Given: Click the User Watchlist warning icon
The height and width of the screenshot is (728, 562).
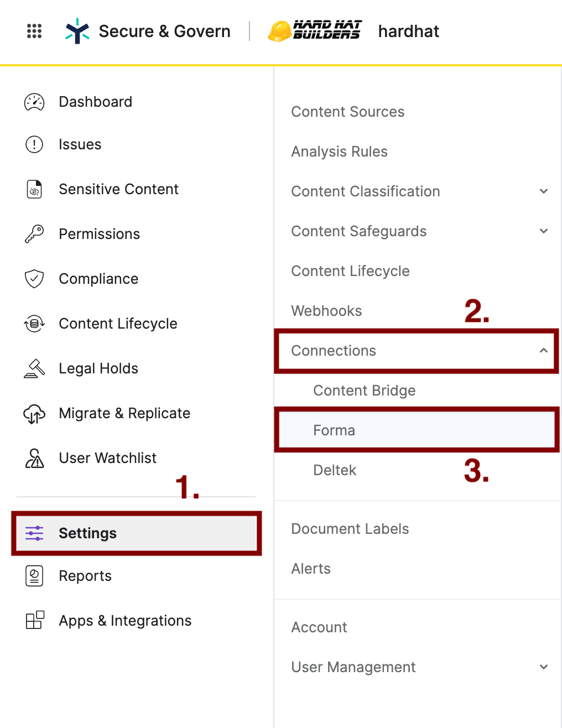Looking at the screenshot, I should coord(34,458).
